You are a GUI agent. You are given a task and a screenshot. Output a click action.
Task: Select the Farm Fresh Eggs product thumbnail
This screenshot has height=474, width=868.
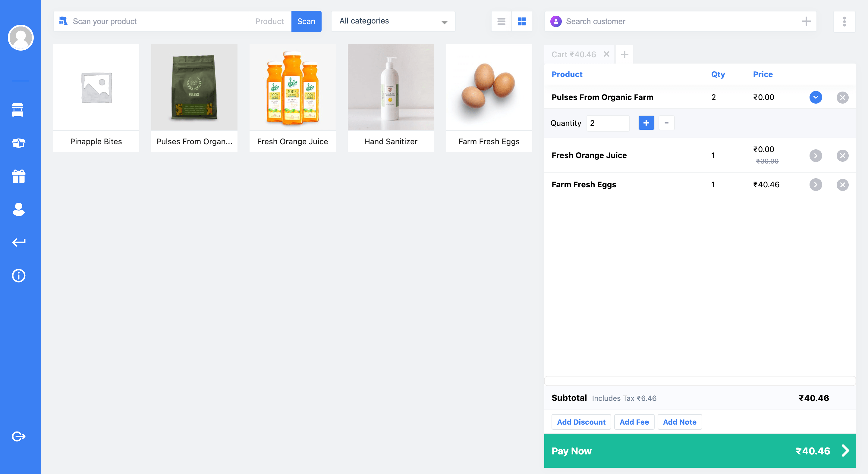(x=489, y=87)
